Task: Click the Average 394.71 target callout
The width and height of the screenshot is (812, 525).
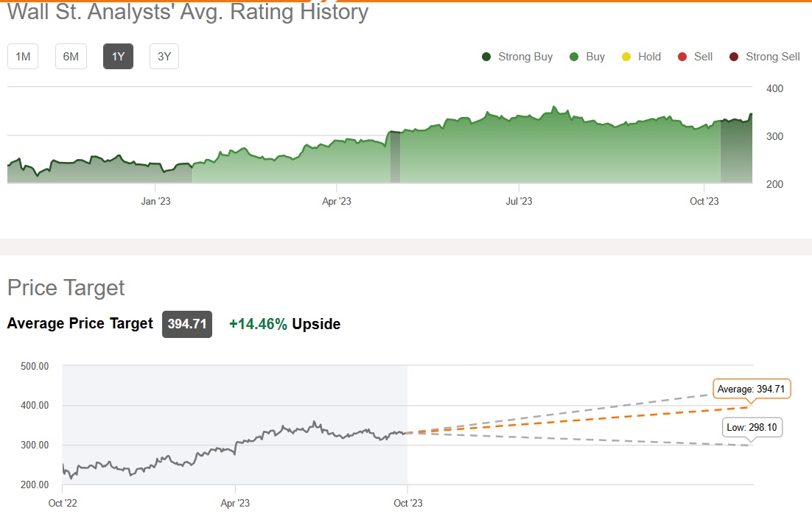Action: point(752,388)
